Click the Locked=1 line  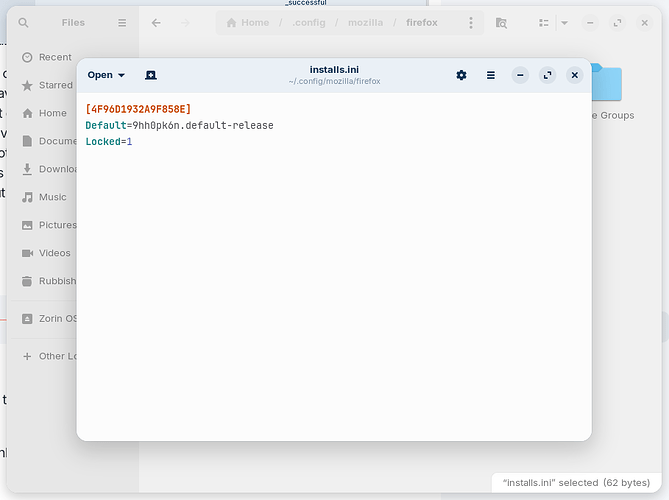(109, 142)
